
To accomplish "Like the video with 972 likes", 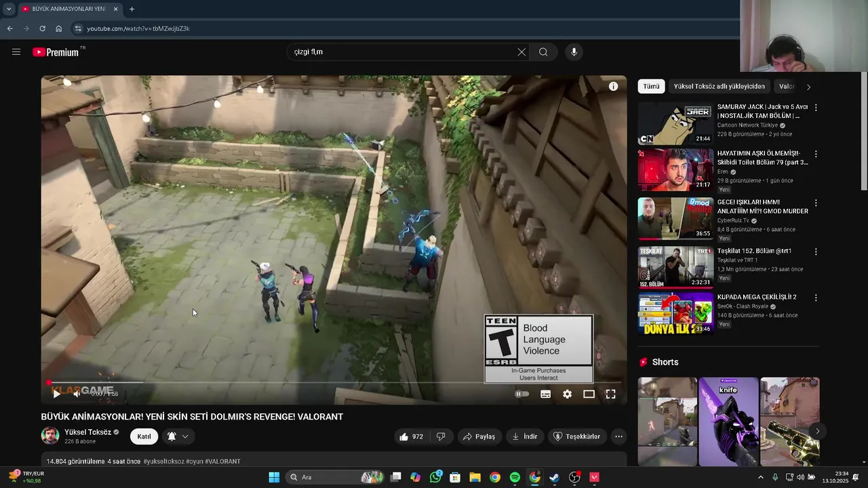I will click(411, 436).
